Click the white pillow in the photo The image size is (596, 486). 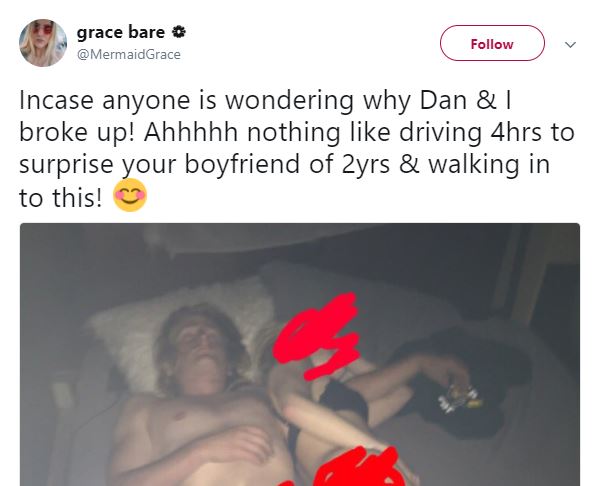tap(179, 331)
